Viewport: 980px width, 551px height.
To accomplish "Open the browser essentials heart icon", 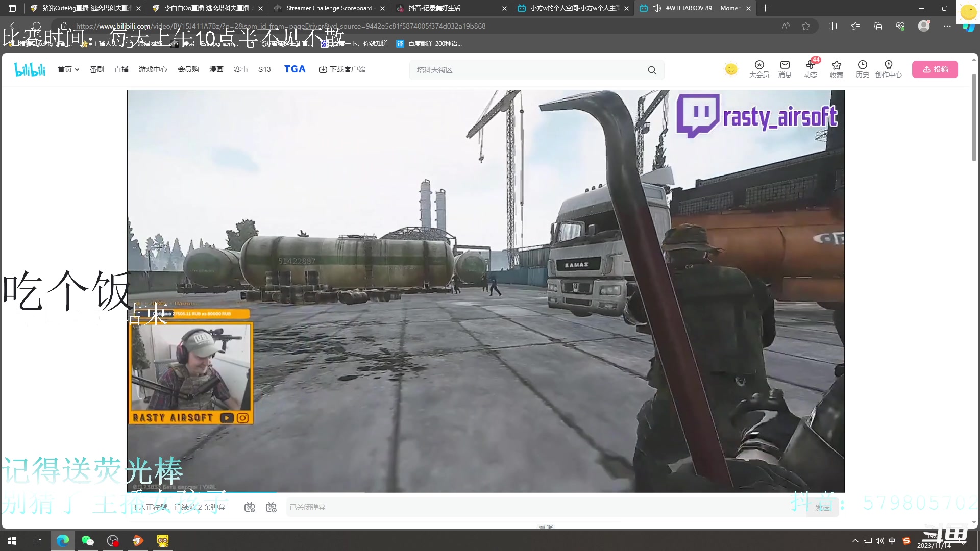I will 900,26.
